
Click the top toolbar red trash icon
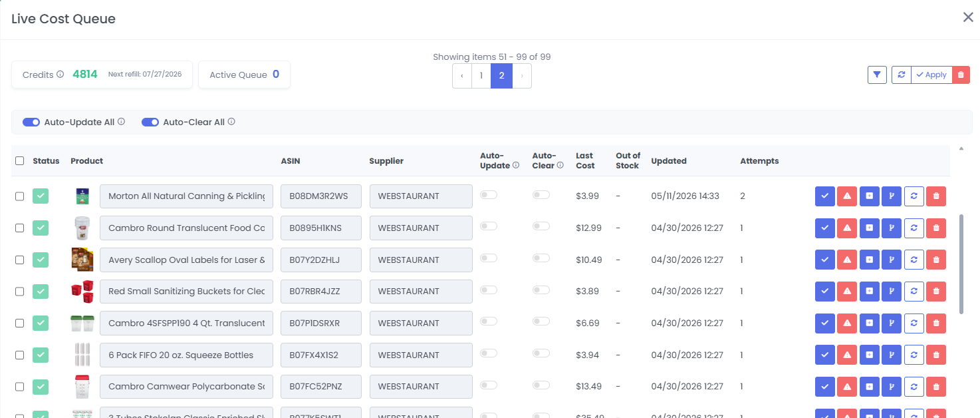(x=961, y=75)
